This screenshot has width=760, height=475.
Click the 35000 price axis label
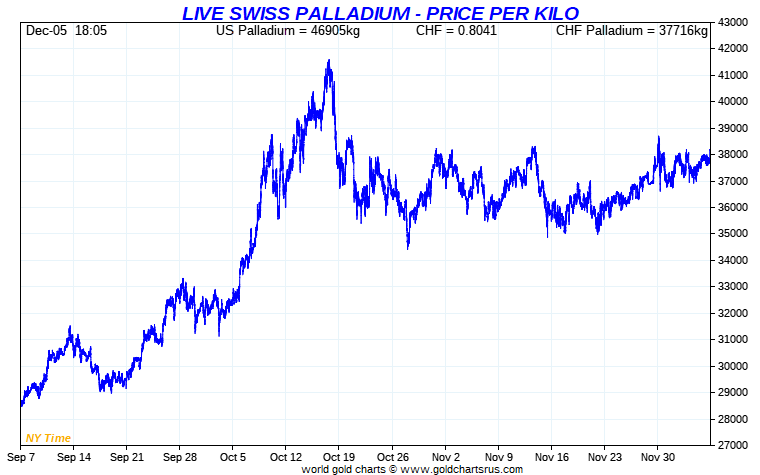click(732, 234)
